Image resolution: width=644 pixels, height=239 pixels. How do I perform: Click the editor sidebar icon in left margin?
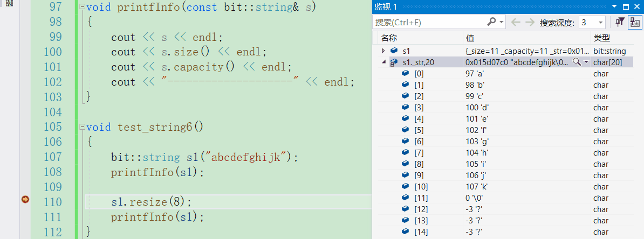point(10,3)
